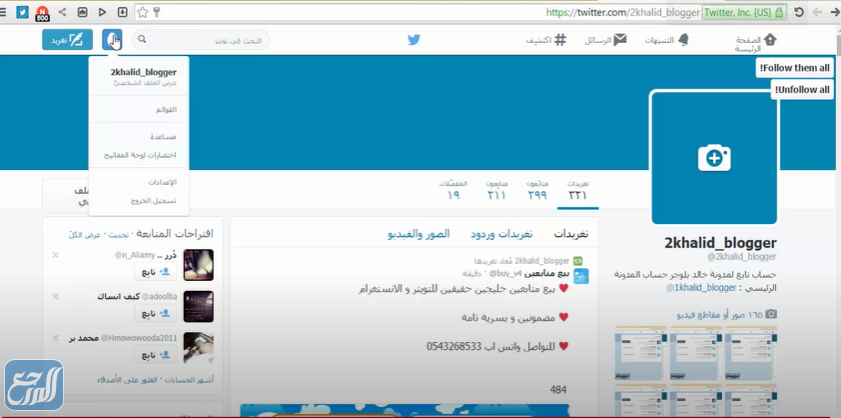Screen dimensions: 841x418
Task: Switch to Photos and videos (الصور والفيديو) tab
Action: (418, 233)
